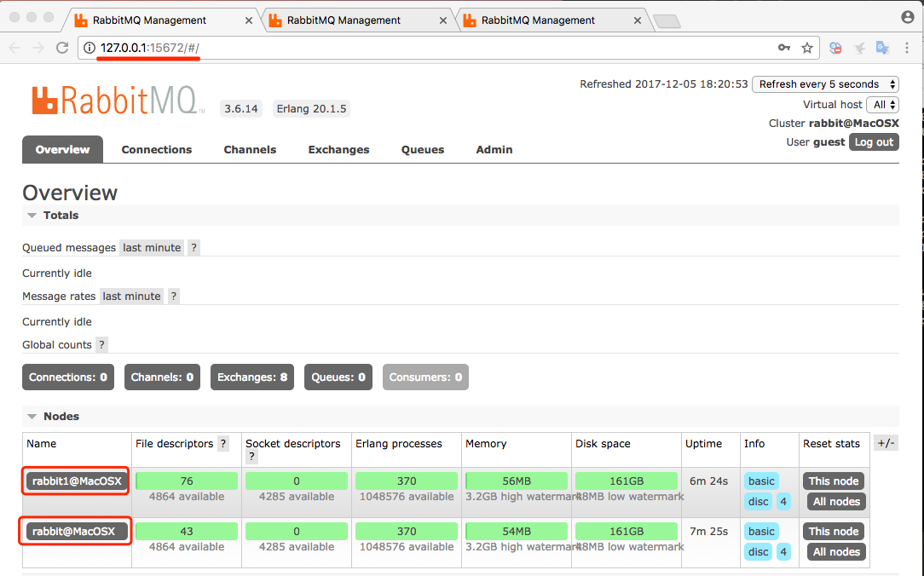Click the uptime value '6m 24s'
Viewport: 924px width, 576px height.
[x=709, y=481]
